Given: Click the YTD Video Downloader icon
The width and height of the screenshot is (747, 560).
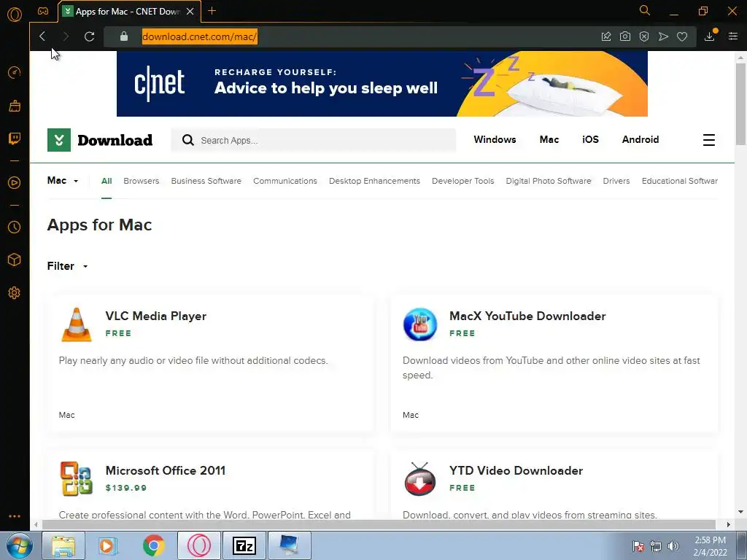Looking at the screenshot, I should point(419,479).
